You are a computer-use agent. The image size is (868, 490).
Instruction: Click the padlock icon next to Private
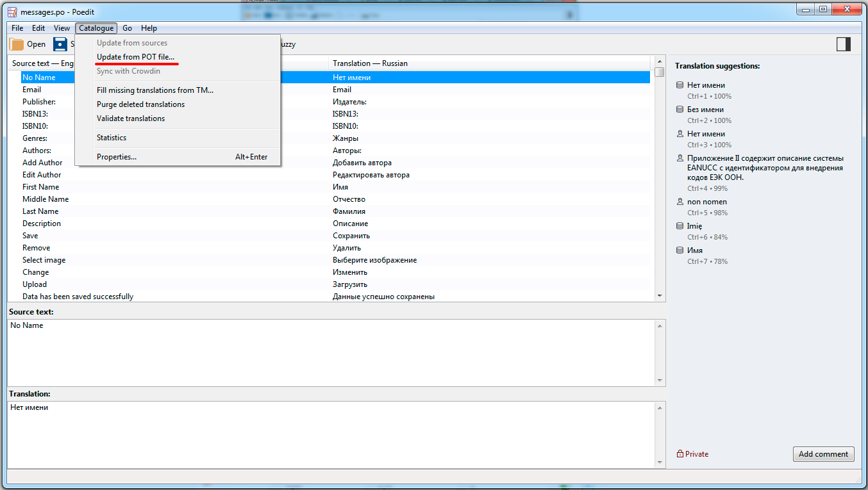(680, 454)
